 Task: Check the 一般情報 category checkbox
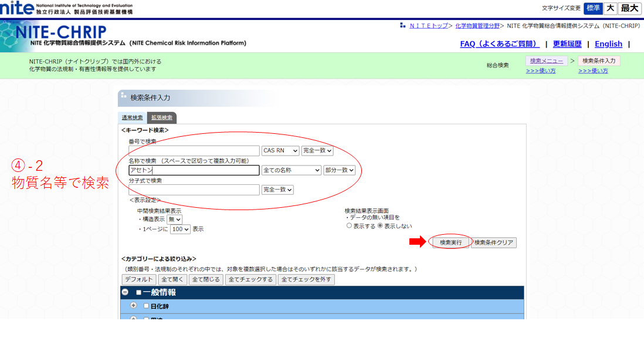coord(139,292)
